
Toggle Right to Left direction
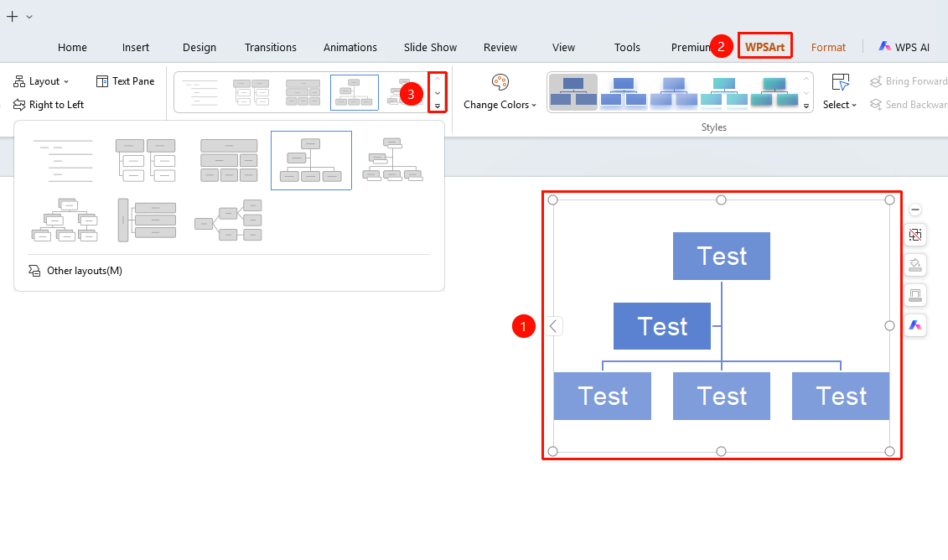[49, 105]
